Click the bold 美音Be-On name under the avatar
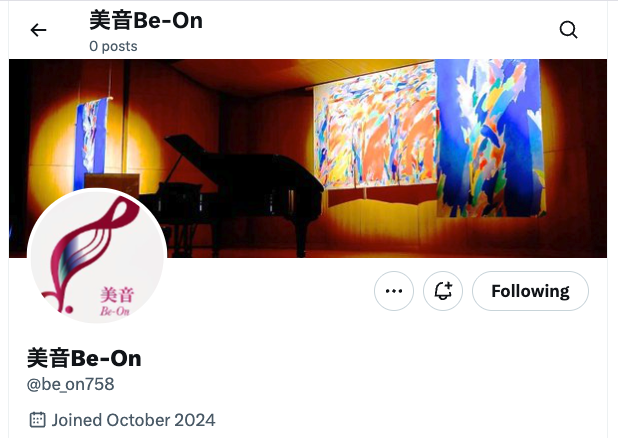Viewport: 618px width, 438px height. click(x=84, y=358)
